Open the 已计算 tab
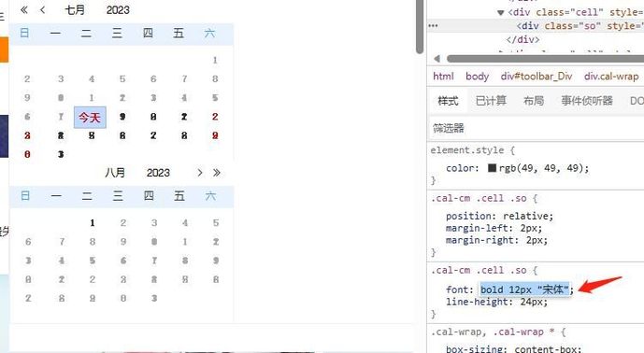Screen dimensions: 644x353 click(491, 101)
